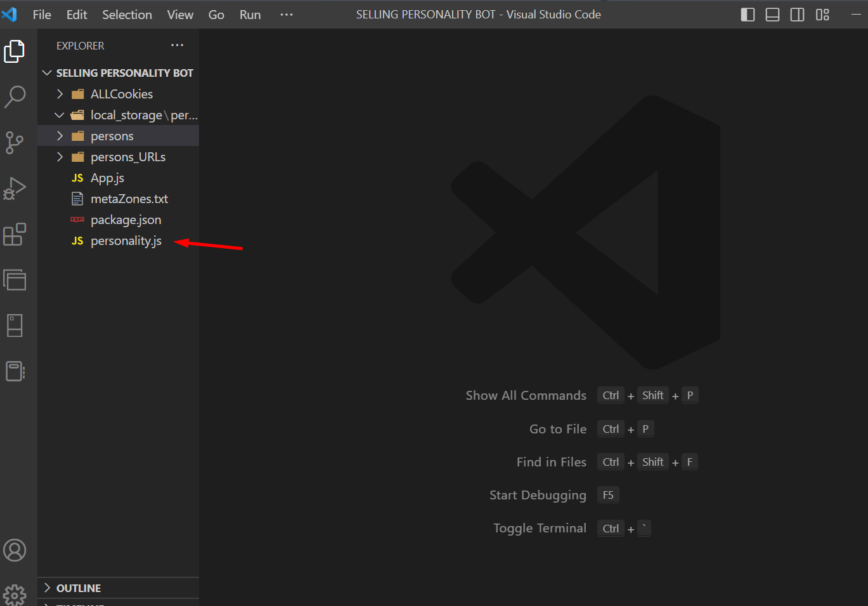868x606 pixels.
Task: Expand the OUTLINE section
Action: pyautogui.click(x=78, y=588)
